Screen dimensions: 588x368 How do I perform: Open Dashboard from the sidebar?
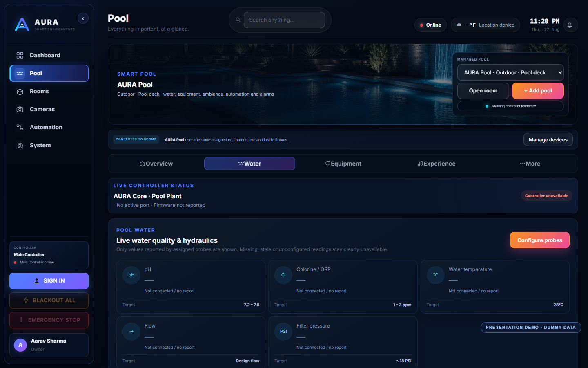tap(49, 55)
